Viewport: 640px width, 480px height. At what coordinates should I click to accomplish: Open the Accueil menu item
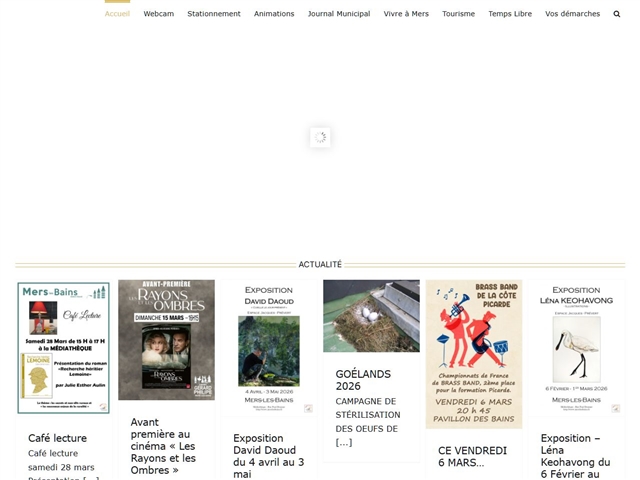(117, 14)
